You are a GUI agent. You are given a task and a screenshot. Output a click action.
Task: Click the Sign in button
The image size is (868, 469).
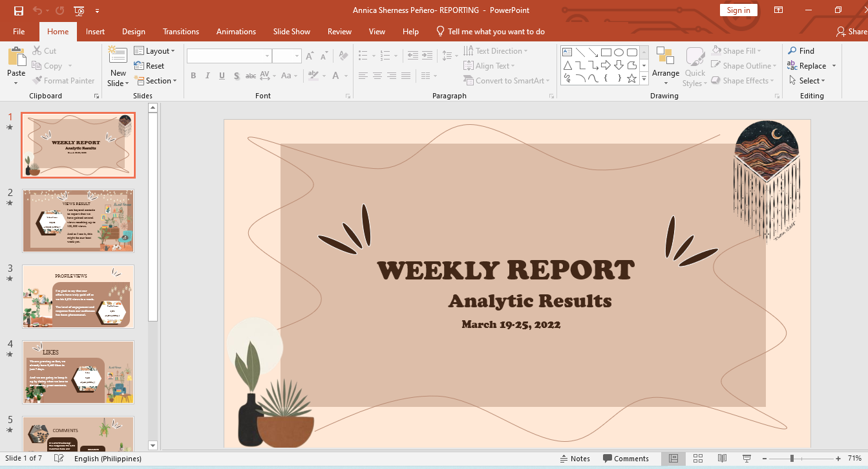click(x=738, y=10)
